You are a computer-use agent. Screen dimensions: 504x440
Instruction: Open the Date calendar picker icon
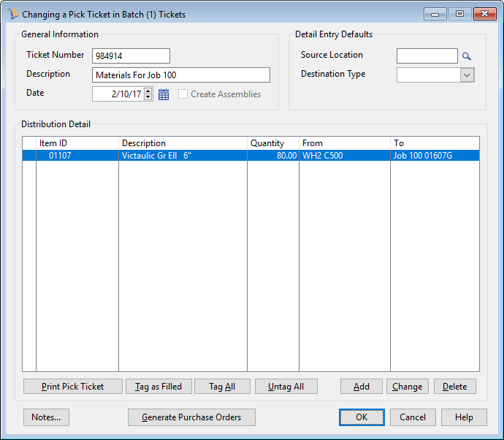click(164, 94)
